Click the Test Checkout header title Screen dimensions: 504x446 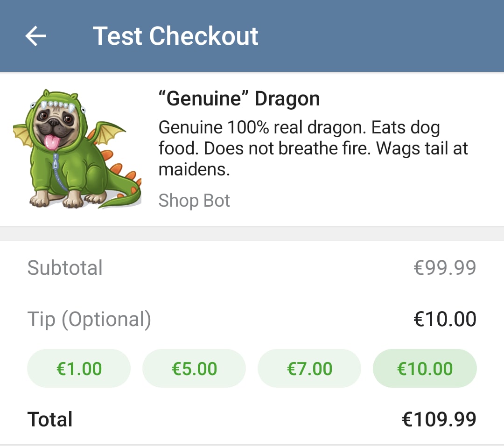coord(175,36)
